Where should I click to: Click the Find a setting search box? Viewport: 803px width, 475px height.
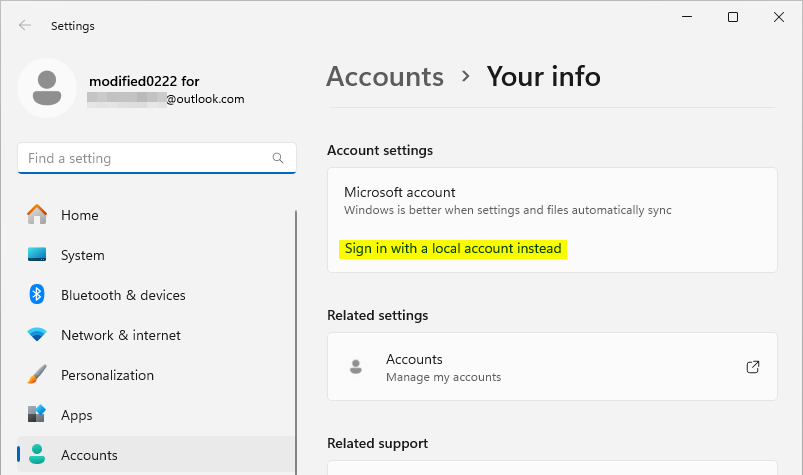pyautogui.click(x=157, y=158)
